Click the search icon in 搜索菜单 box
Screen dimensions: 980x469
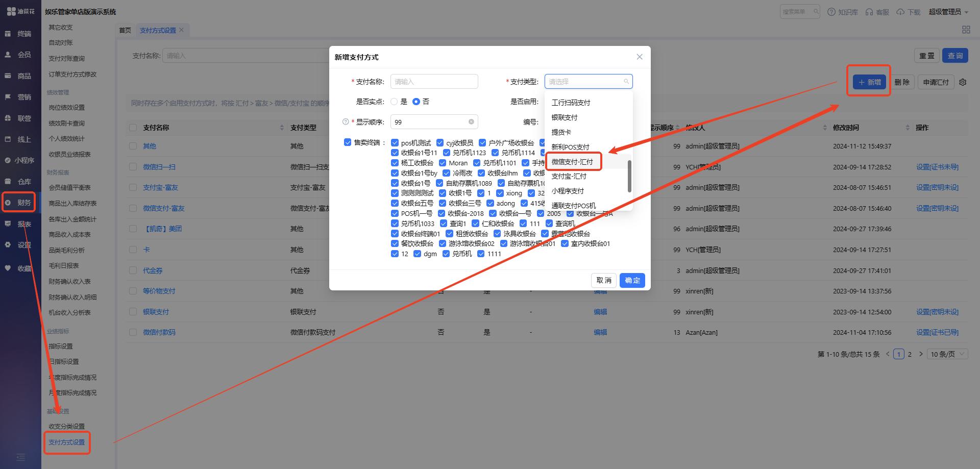[x=816, y=11]
